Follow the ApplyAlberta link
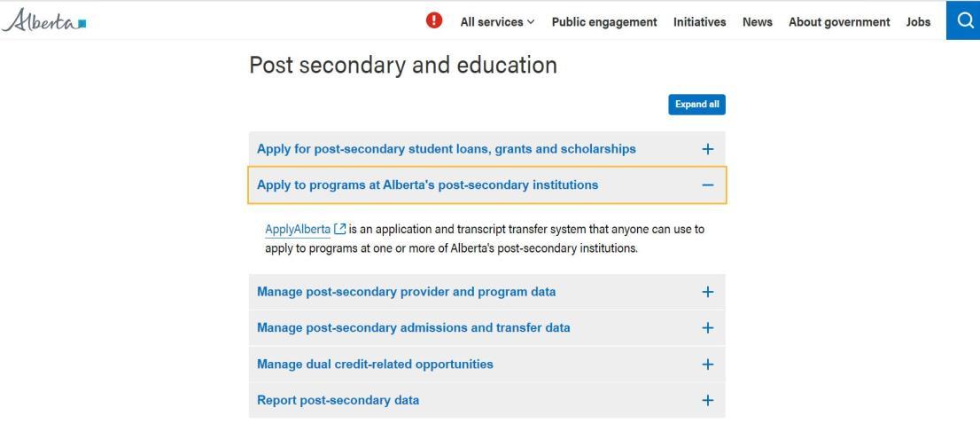This screenshot has height=424, width=980. (x=298, y=229)
